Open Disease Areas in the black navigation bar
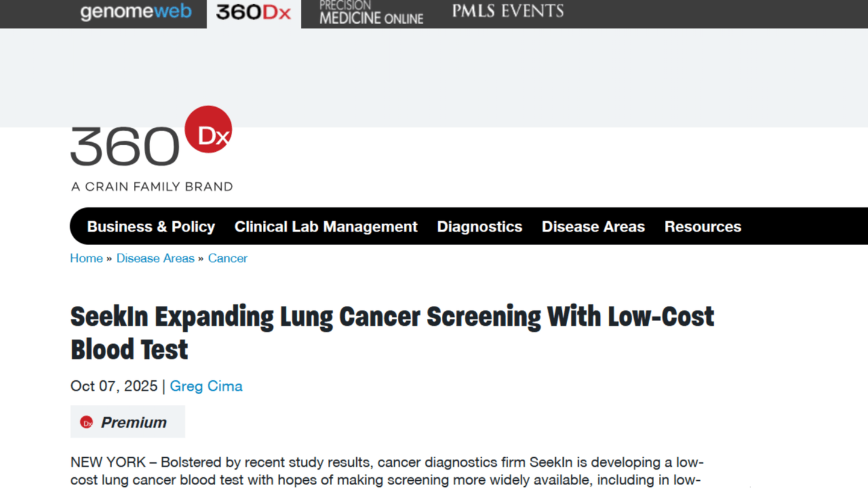This screenshot has height=488, width=868. (593, 227)
